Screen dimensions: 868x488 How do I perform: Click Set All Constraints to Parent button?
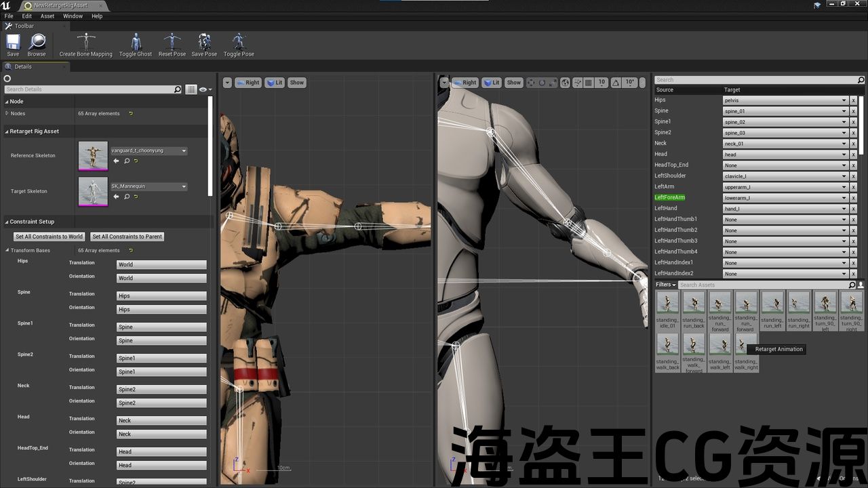[127, 237]
